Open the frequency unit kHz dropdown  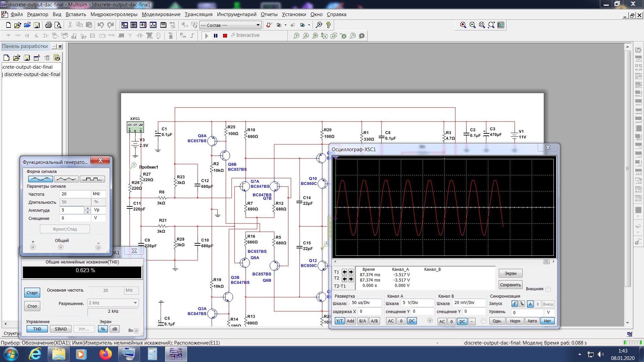click(x=99, y=194)
